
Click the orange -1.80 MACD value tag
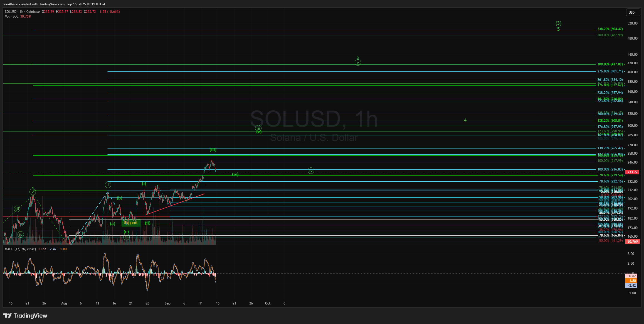click(631, 281)
